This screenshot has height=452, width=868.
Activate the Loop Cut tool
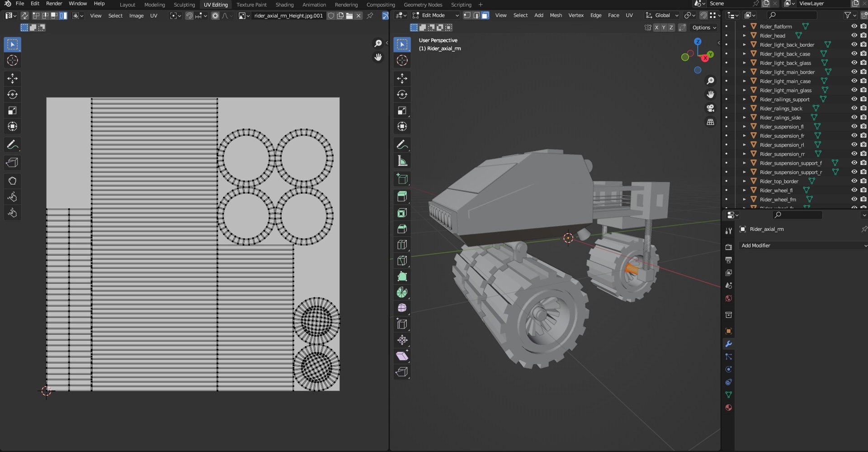pos(402,245)
